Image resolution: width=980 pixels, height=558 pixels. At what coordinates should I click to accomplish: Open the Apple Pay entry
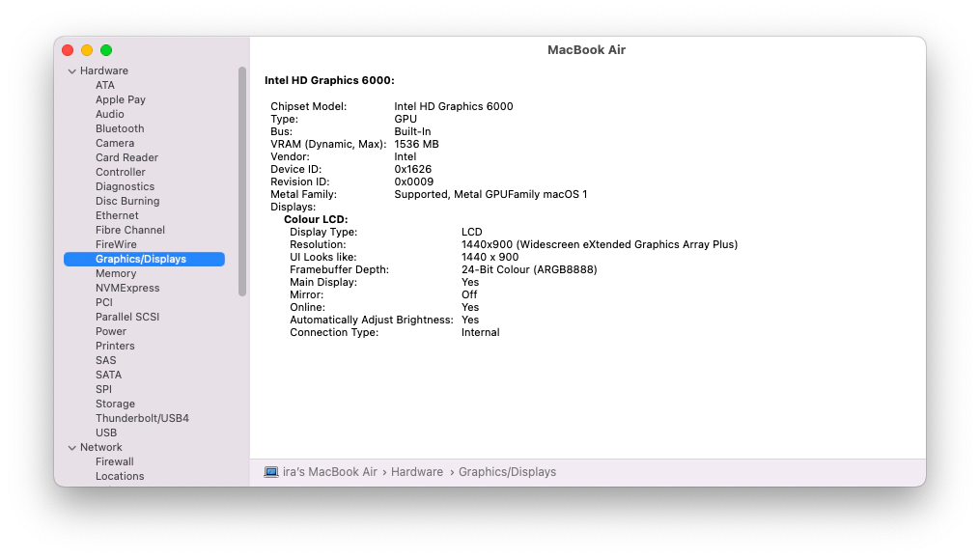coord(121,99)
